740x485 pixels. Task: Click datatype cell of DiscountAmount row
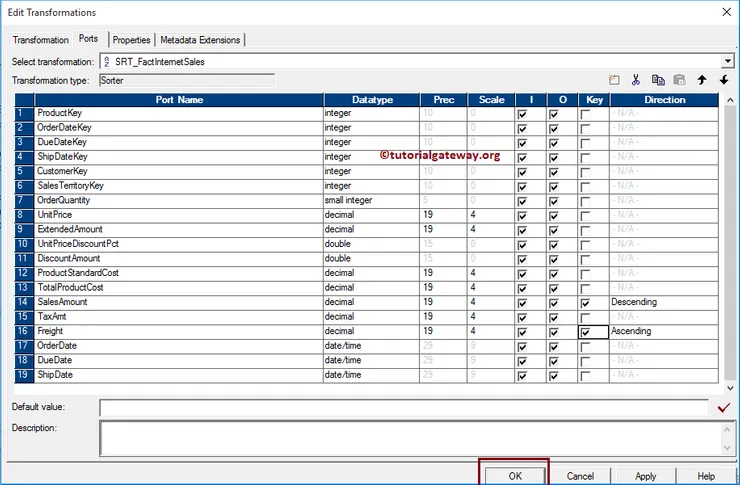pos(372,259)
